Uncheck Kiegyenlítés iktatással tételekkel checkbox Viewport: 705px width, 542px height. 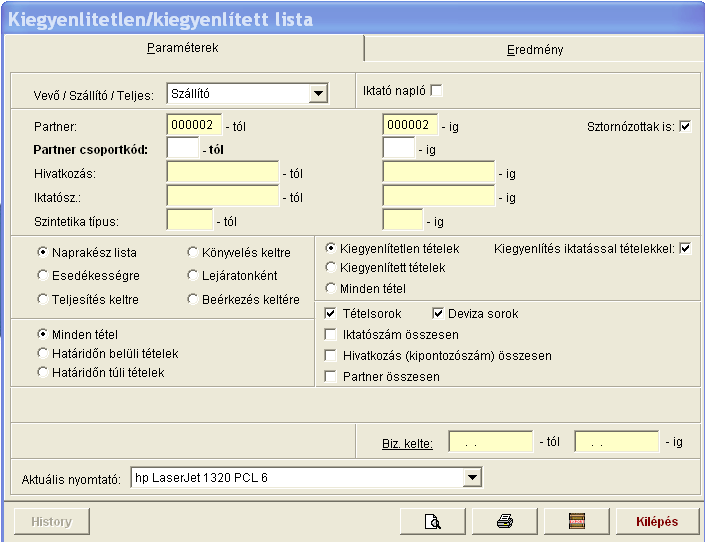tap(685, 248)
